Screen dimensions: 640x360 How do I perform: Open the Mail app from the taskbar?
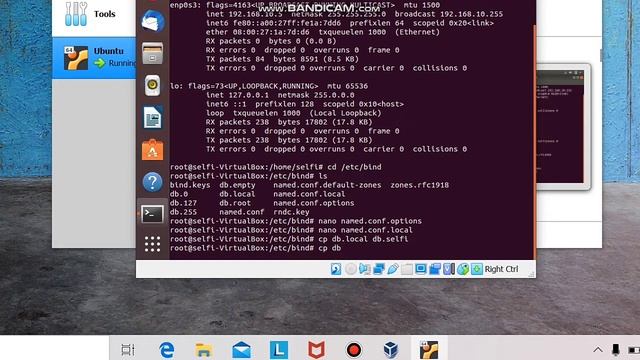(242, 350)
